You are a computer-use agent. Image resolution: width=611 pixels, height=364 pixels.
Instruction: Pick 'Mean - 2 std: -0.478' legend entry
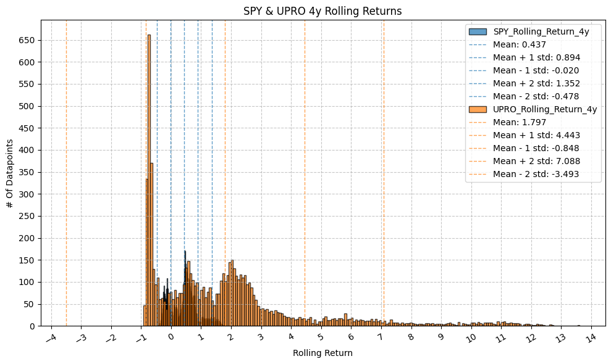pos(536,96)
